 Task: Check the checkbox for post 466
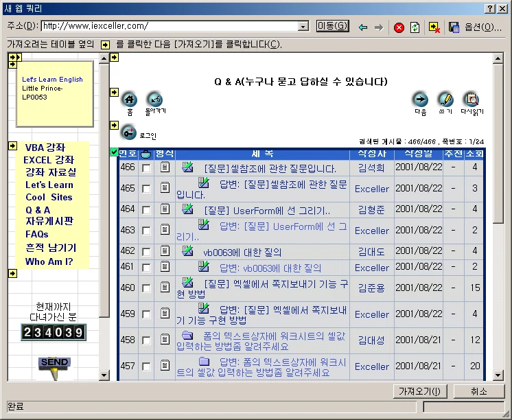coord(146,168)
